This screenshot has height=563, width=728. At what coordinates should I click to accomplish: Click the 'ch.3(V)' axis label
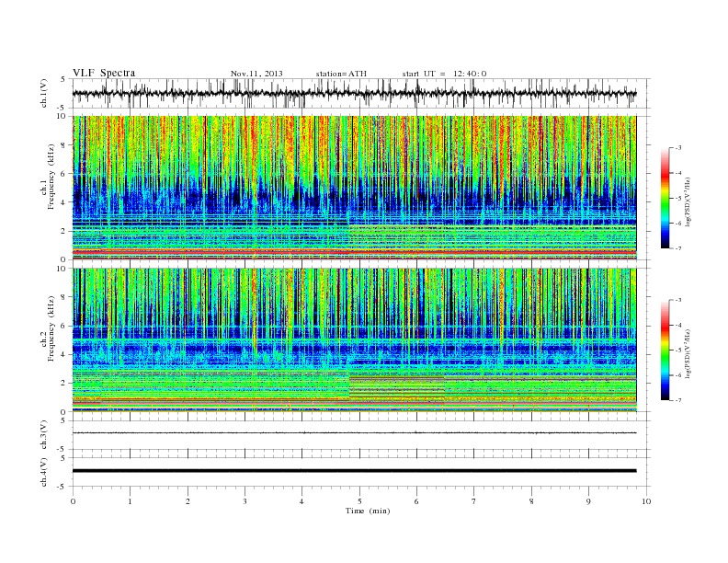(x=44, y=435)
